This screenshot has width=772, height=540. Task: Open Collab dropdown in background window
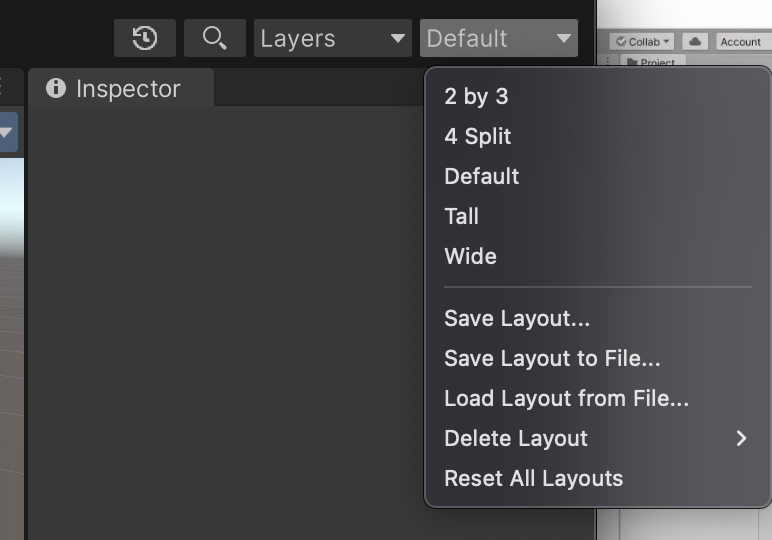click(x=642, y=42)
